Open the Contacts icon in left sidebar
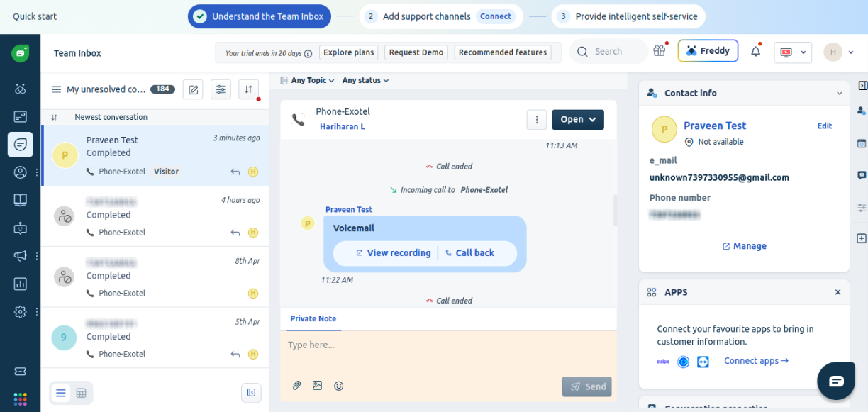868x412 pixels. pyautogui.click(x=20, y=172)
